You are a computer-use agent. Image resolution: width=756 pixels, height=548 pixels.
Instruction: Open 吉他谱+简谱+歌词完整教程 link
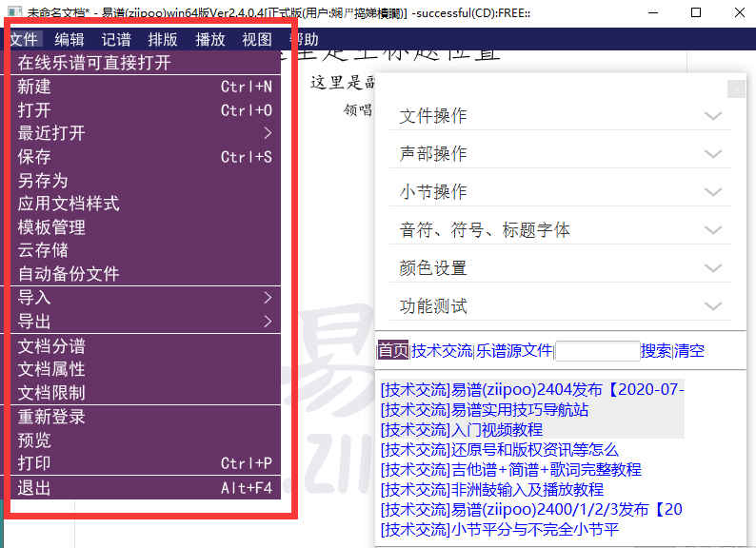(511, 469)
